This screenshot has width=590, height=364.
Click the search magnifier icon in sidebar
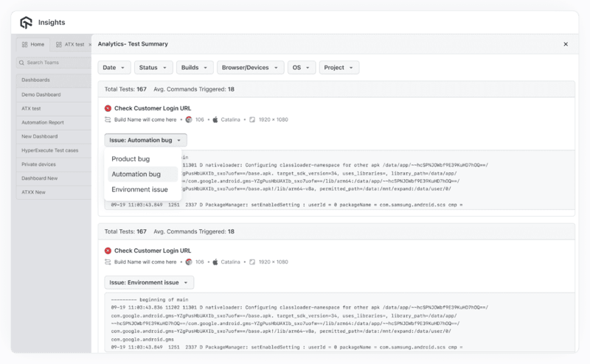click(x=21, y=63)
